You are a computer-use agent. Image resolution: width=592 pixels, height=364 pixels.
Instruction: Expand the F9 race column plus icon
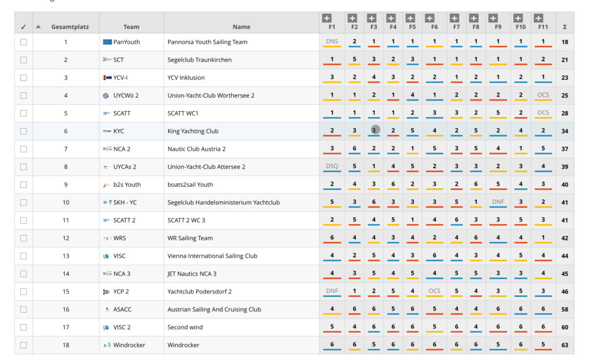pyautogui.click(x=493, y=18)
